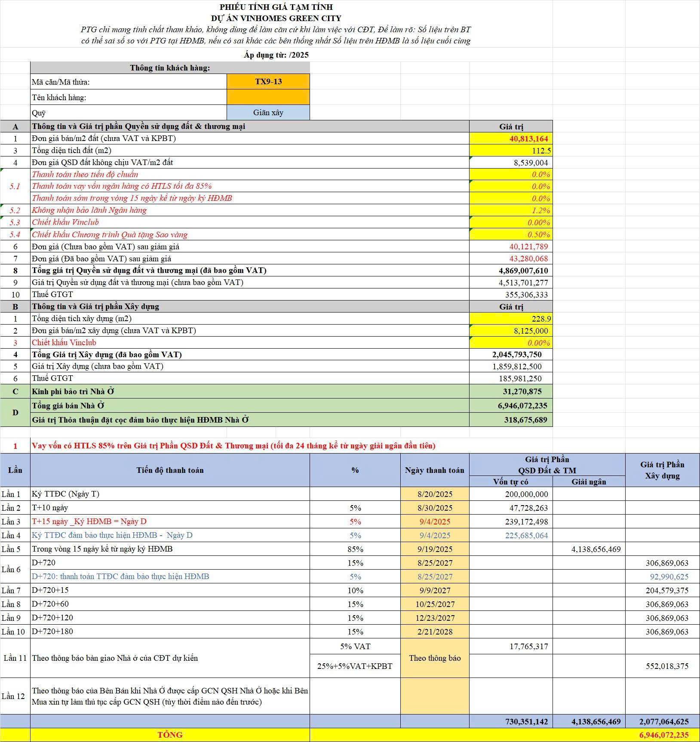Click the Tiến độ thanh toán column header
The height and width of the screenshot is (742, 700).
[170, 470]
